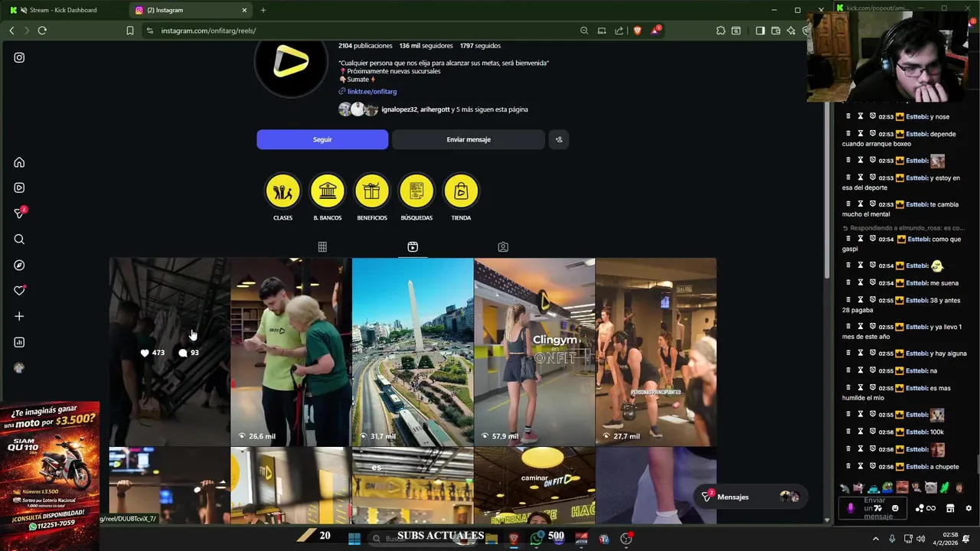
Task: Click the taskbar volume speaker icon
Action: [x=920, y=539]
